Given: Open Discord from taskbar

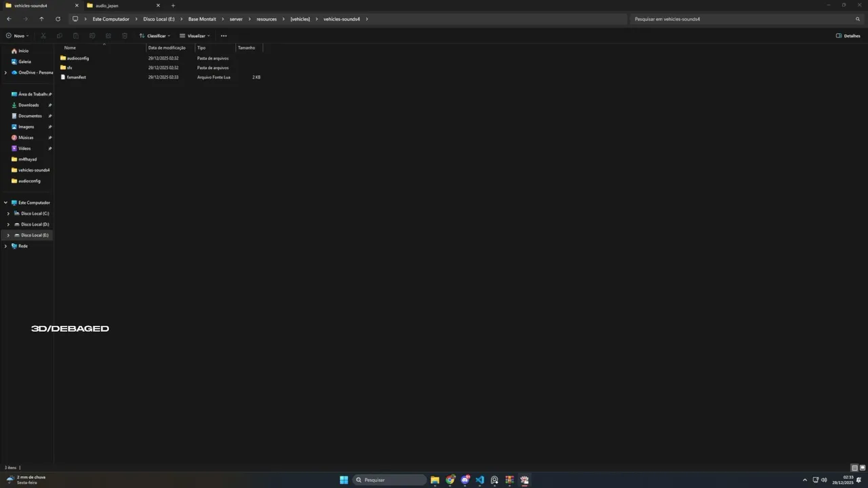Looking at the screenshot, I should 465,480.
